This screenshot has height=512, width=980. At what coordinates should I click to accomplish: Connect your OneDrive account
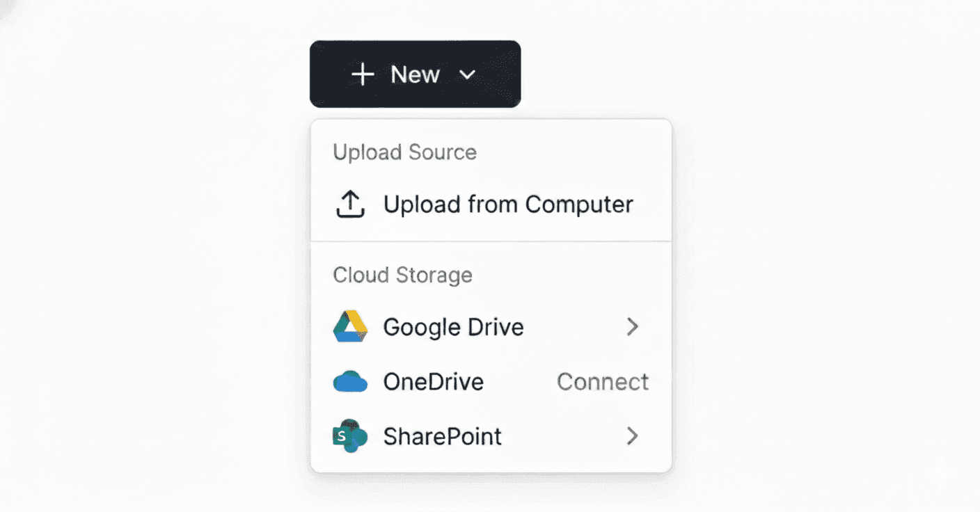point(602,381)
